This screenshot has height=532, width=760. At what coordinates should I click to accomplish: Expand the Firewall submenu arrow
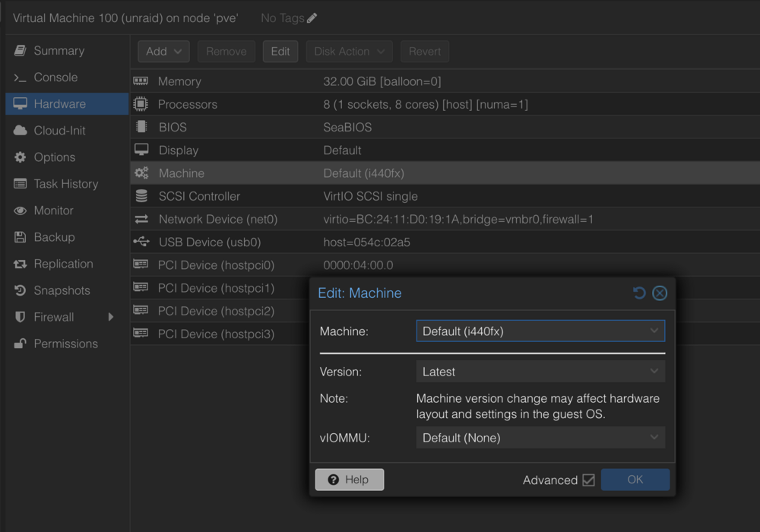tap(111, 317)
